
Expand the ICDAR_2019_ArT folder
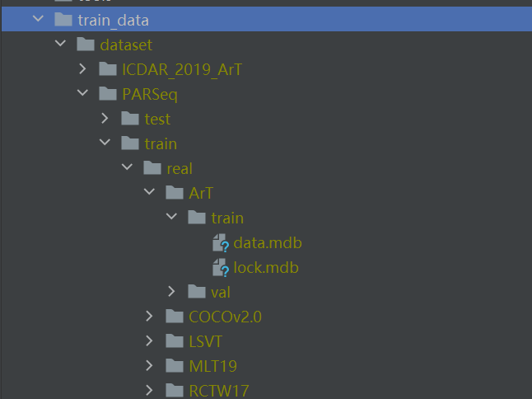pos(82,69)
